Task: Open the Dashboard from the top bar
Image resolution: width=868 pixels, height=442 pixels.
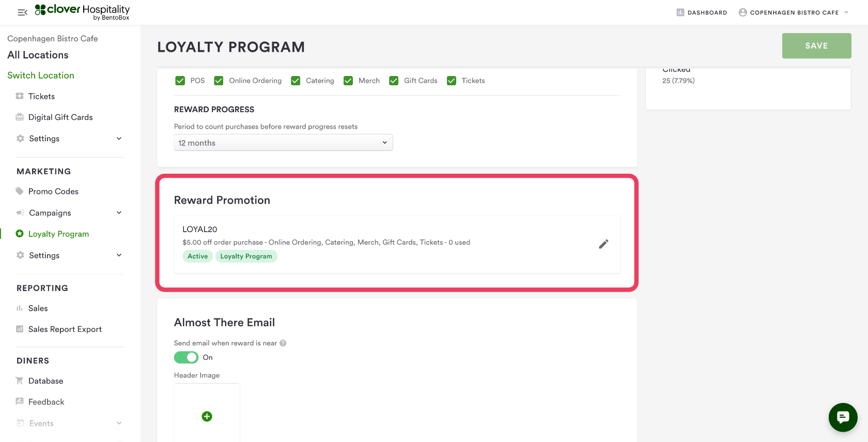Action: coord(702,12)
